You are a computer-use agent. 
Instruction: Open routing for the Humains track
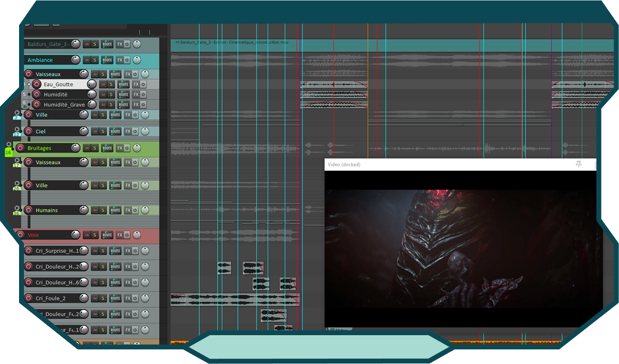pyautogui.click(x=115, y=210)
